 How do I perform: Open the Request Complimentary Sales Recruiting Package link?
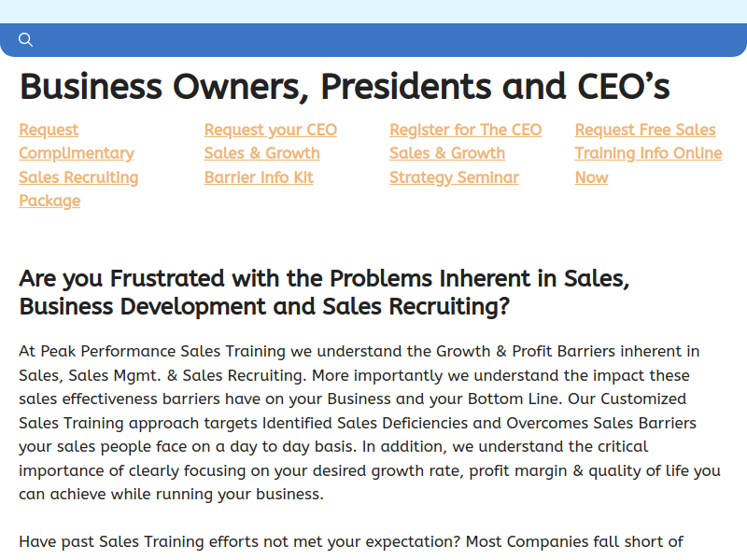click(78, 165)
